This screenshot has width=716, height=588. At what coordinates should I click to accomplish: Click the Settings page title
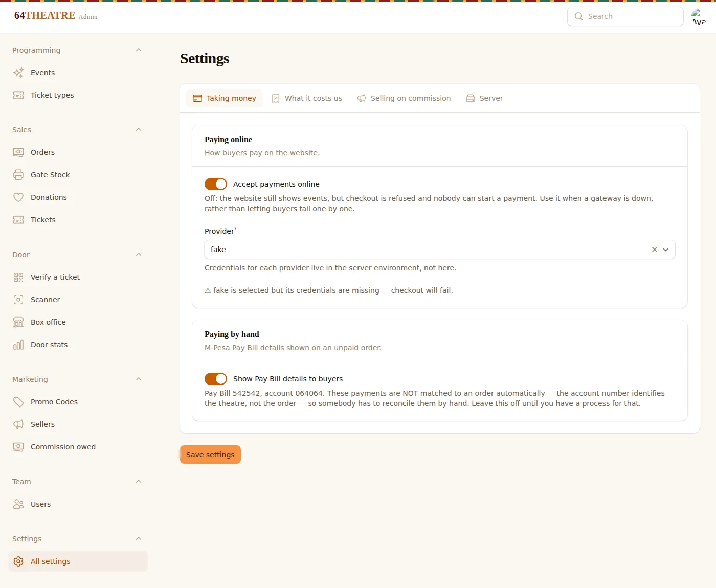pyautogui.click(x=205, y=59)
